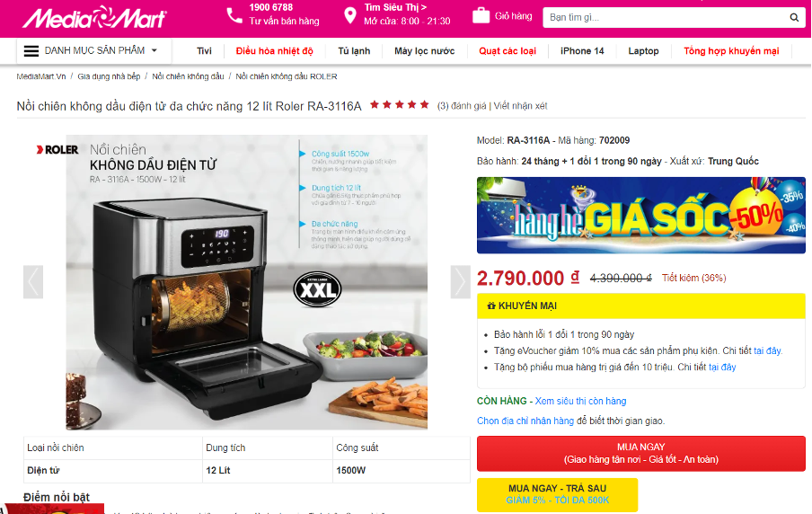This screenshot has height=514, width=812.
Task: Go to Tổng hợp khuyến mại
Action: (731, 51)
